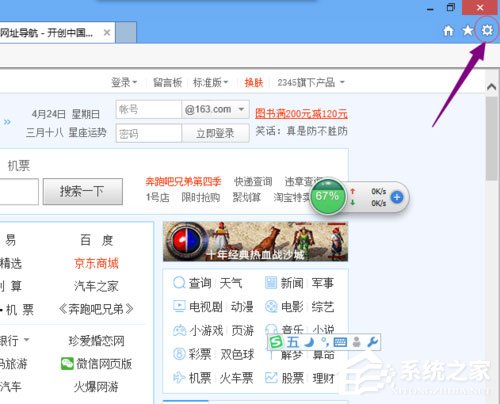Click the 彩票 lottery ball icon
The image size is (500, 404).
pos(179,354)
